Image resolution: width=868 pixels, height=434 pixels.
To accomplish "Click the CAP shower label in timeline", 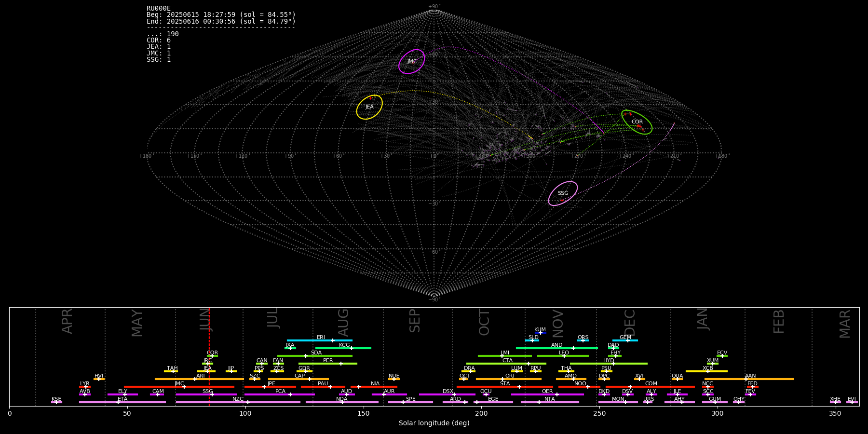I will pos(299,376).
